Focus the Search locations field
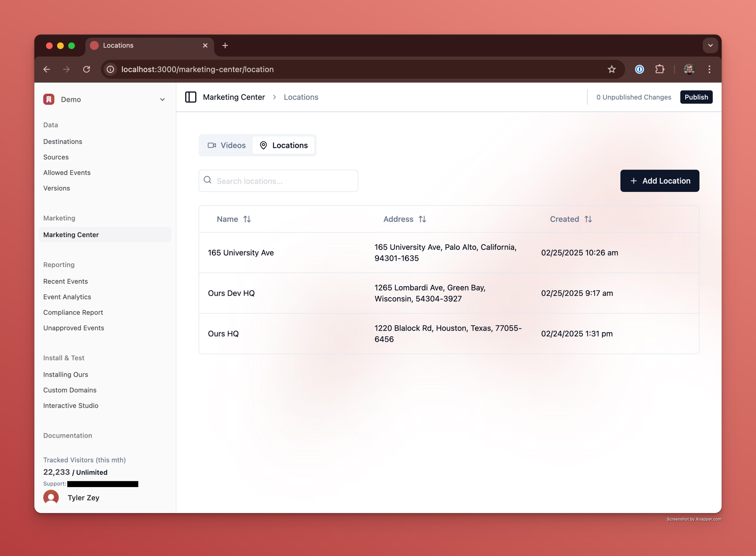 pyautogui.click(x=283, y=181)
